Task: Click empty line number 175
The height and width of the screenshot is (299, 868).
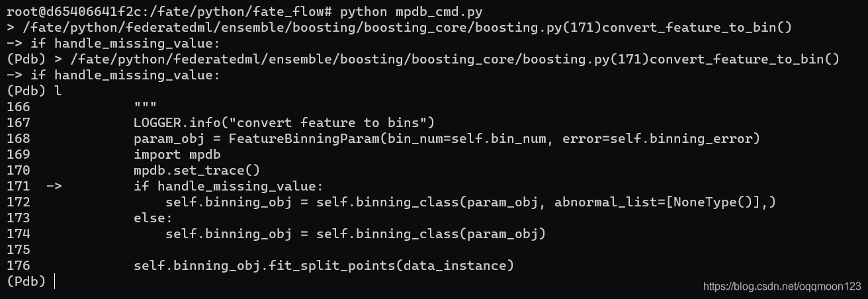Action: 18,249
